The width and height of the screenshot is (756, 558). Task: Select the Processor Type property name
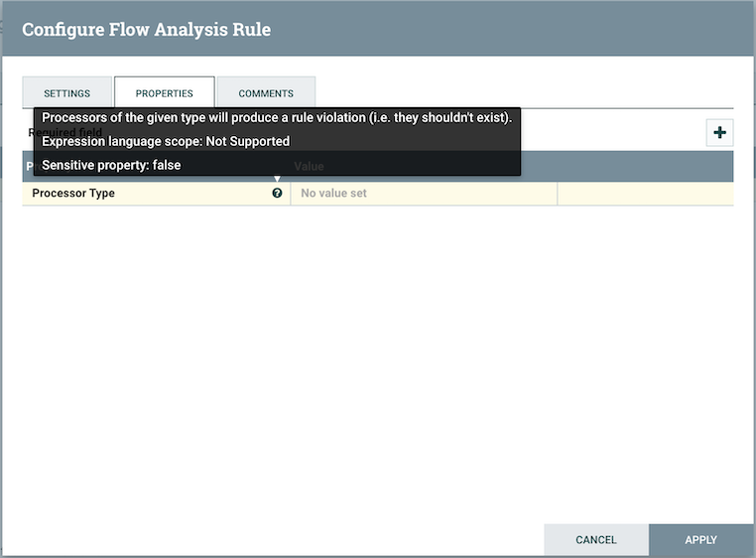pyautogui.click(x=73, y=194)
